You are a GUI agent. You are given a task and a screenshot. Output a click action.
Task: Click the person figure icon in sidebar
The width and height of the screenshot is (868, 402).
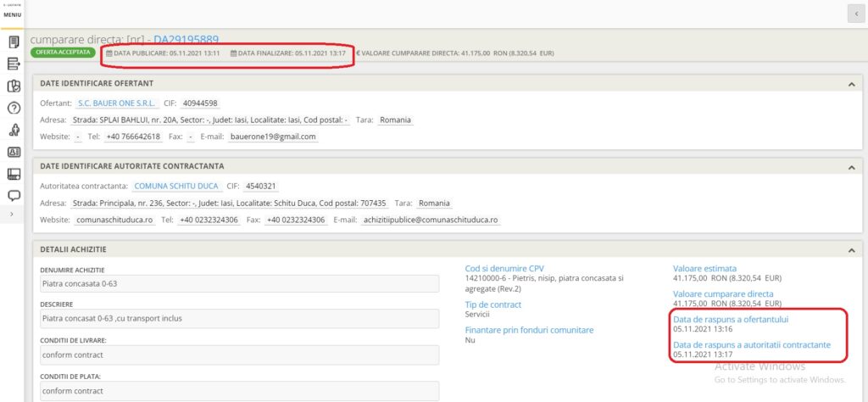pos(13,130)
